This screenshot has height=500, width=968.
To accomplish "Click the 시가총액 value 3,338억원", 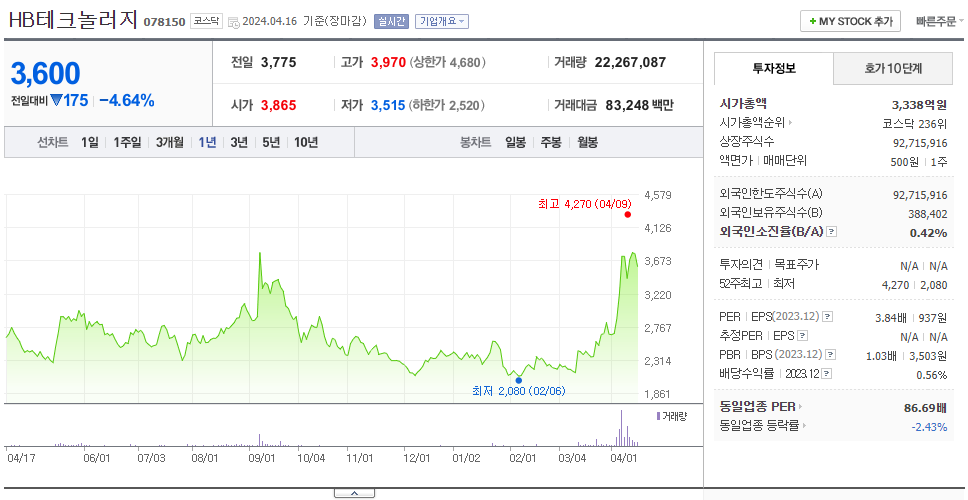I will pos(919,105).
